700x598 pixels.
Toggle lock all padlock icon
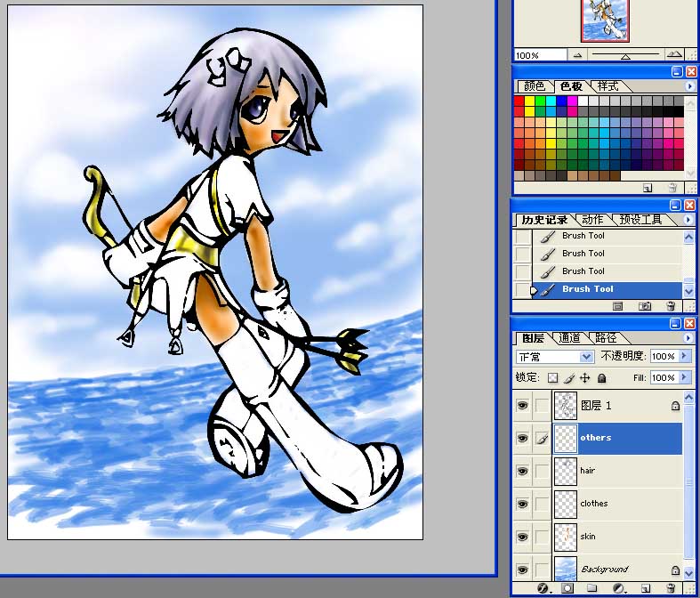coord(602,378)
